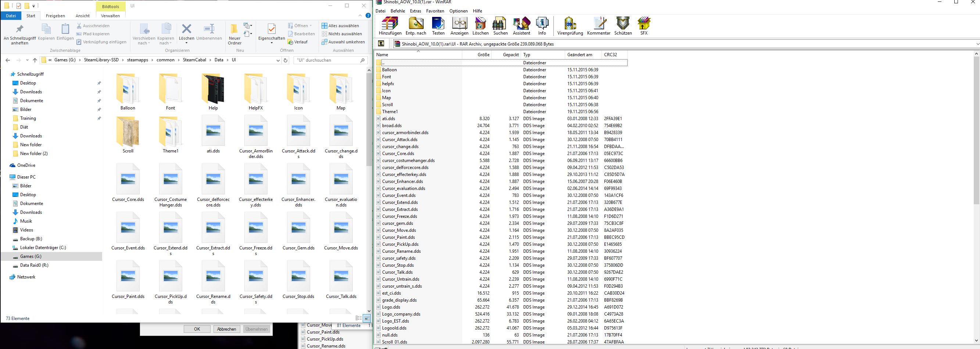980x349 pixels.
Task: Open the Befehle menu in WinRAR
Action: (398, 11)
